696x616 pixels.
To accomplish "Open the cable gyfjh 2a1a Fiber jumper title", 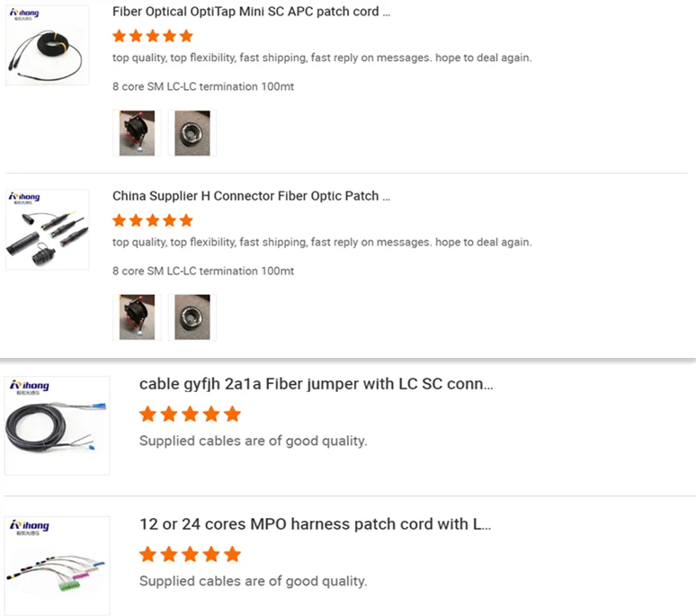I will click(x=316, y=384).
